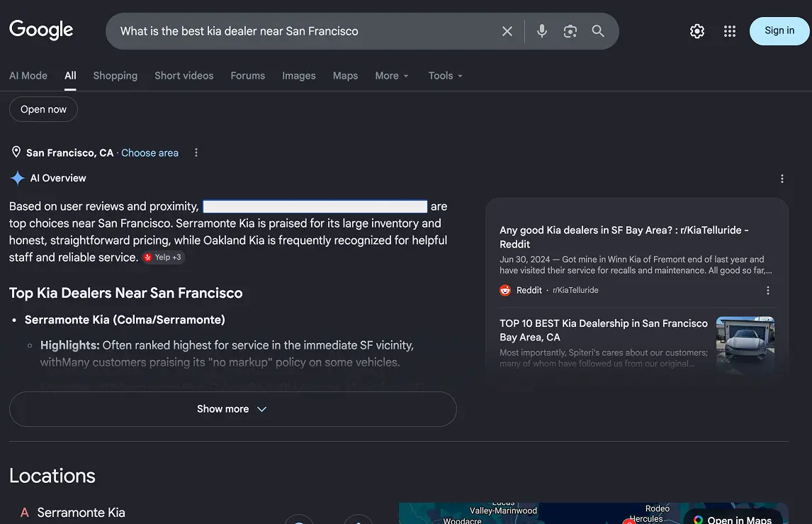This screenshot has width=812, height=524.
Task: Open quick settings gear icon
Action: coord(697,31)
